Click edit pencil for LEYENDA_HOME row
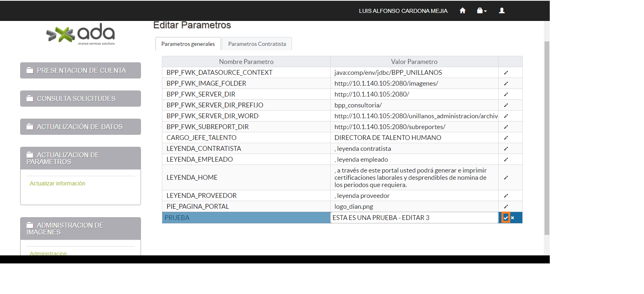 (x=506, y=178)
